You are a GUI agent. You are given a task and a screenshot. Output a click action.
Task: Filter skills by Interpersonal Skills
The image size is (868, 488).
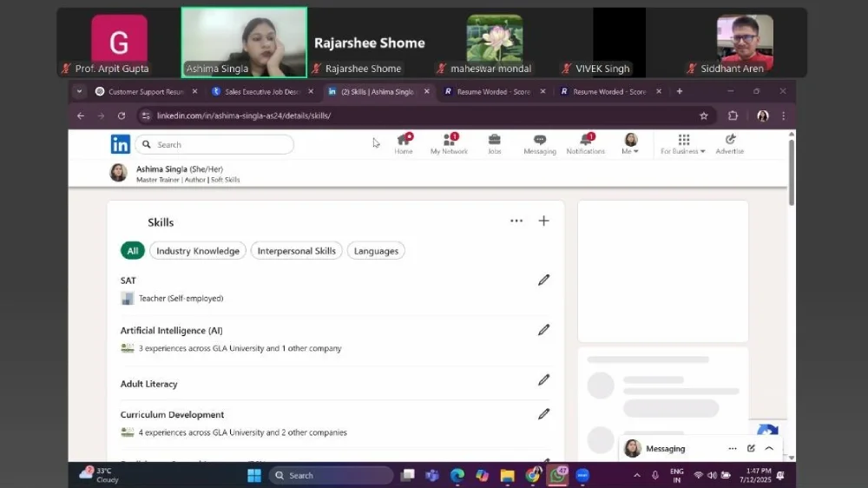(x=296, y=251)
